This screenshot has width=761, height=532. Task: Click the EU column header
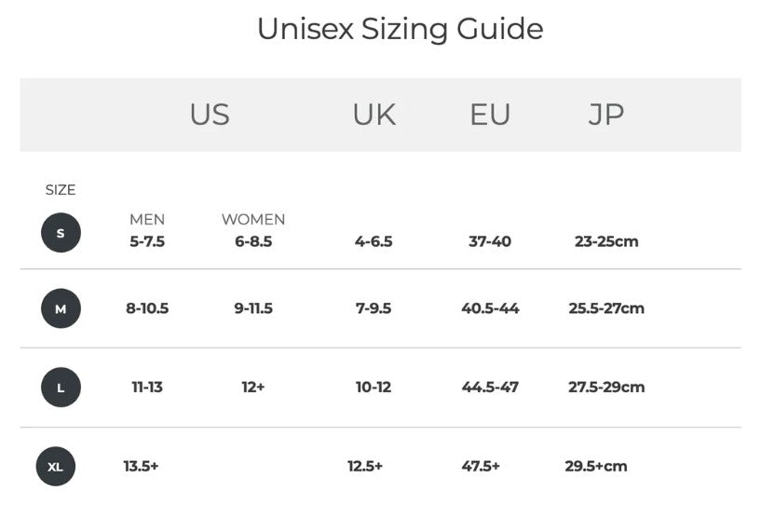490,115
